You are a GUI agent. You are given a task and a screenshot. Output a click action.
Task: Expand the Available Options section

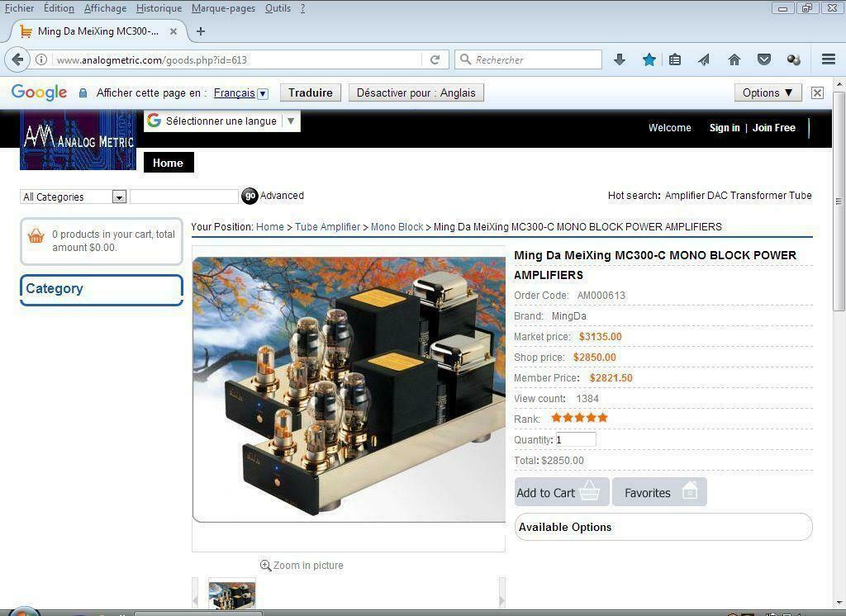(663, 527)
